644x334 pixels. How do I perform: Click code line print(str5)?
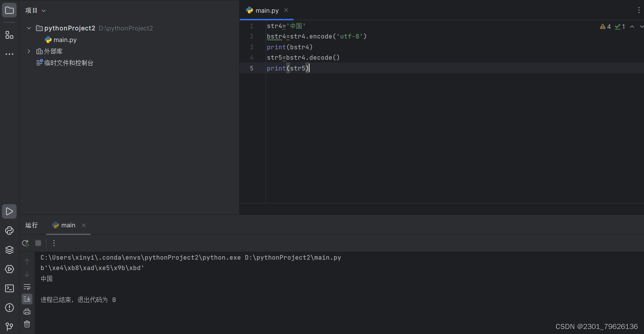[288, 68]
